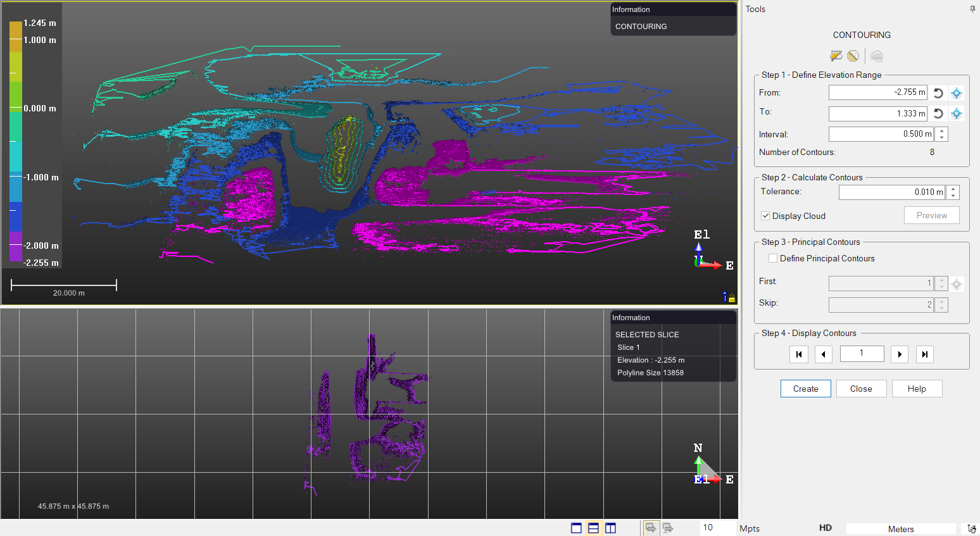Select the single viewport layout icon
The height and width of the screenshot is (536, 980).
click(x=575, y=528)
